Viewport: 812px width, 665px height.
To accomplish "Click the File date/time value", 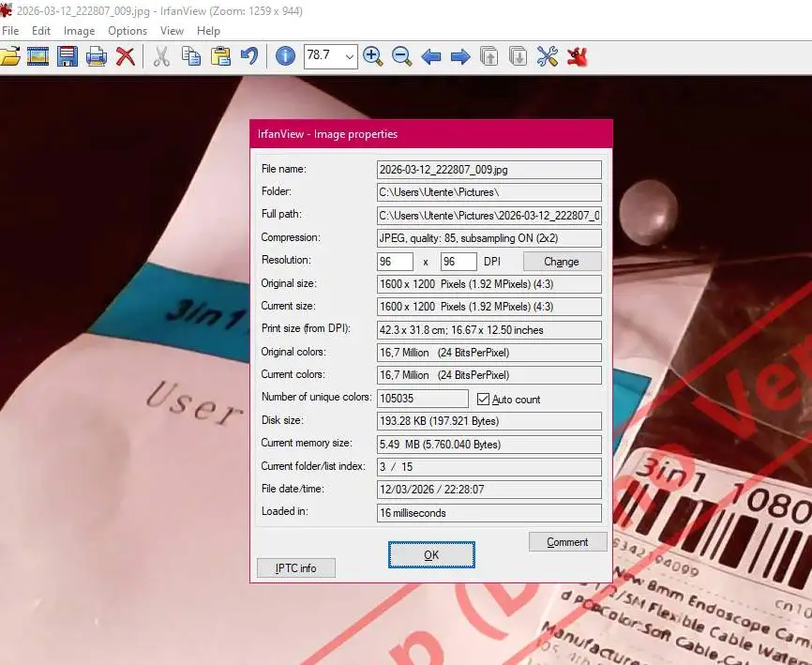I will 489,490.
